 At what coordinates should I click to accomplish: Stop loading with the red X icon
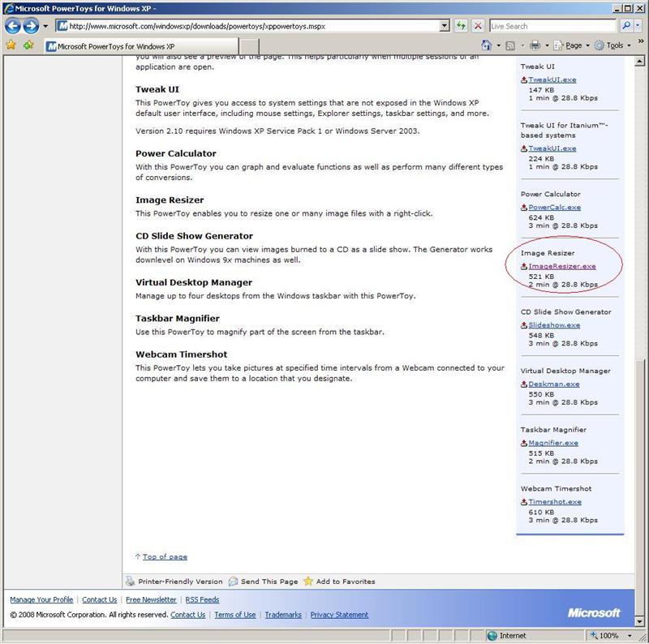pyautogui.click(x=478, y=26)
